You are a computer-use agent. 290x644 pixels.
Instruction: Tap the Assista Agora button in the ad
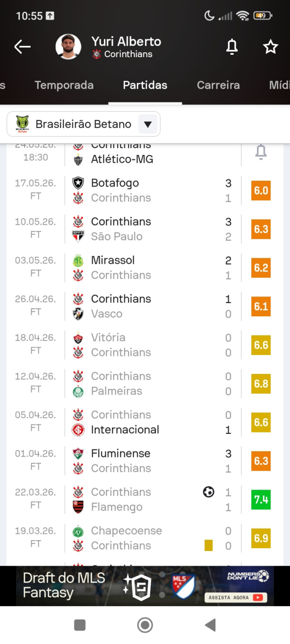(x=236, y=597)
